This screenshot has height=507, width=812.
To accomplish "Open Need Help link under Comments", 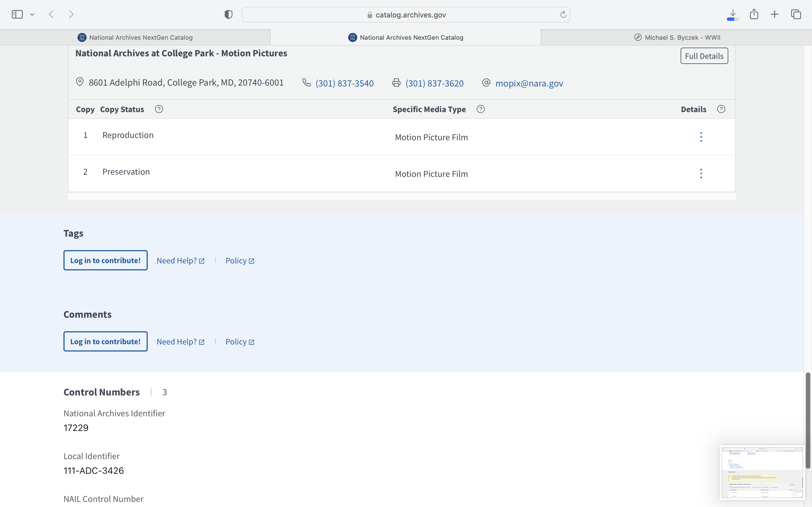I will (x=180, y=342).
